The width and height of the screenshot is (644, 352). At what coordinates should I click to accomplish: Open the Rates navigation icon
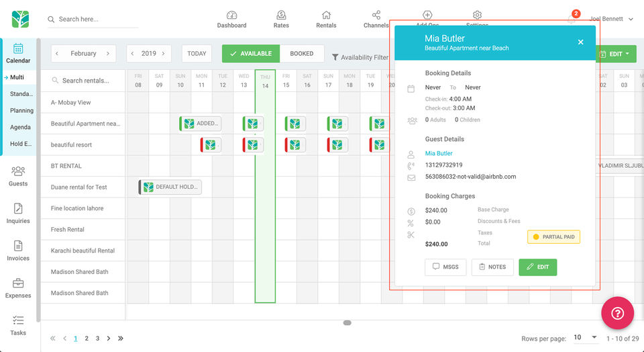281,15
